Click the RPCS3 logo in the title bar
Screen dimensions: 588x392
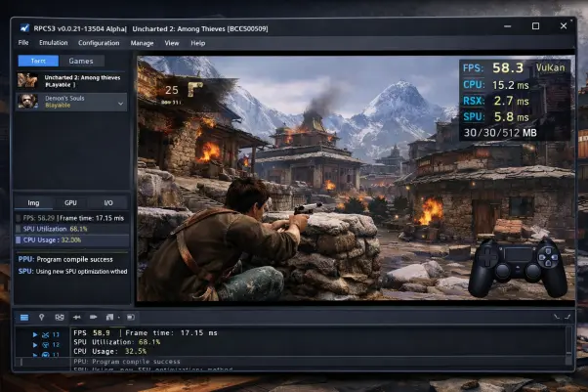point(24,28)
